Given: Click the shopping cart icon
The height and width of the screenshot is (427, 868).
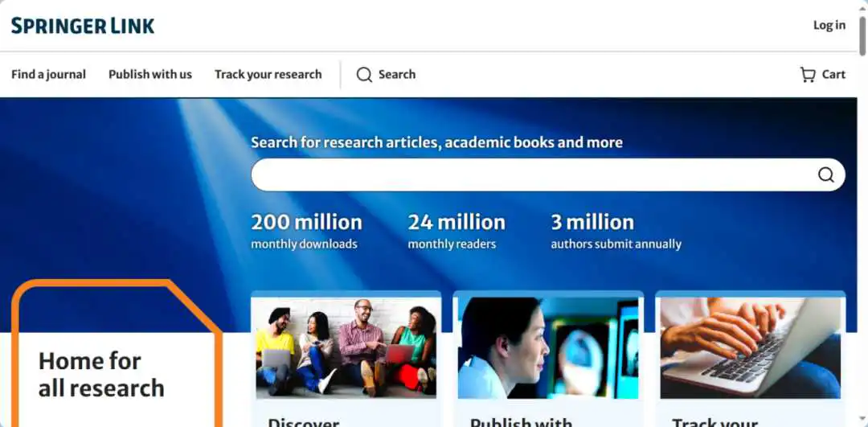Looking at the screenshot, I should pos(808,75).
